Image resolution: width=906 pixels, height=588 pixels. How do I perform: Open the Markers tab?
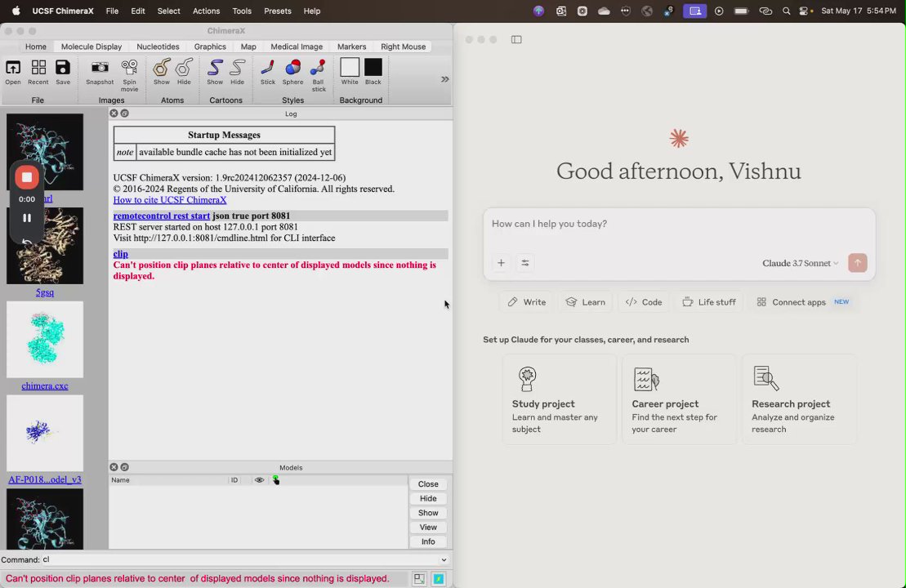click(x=351, y=47)
